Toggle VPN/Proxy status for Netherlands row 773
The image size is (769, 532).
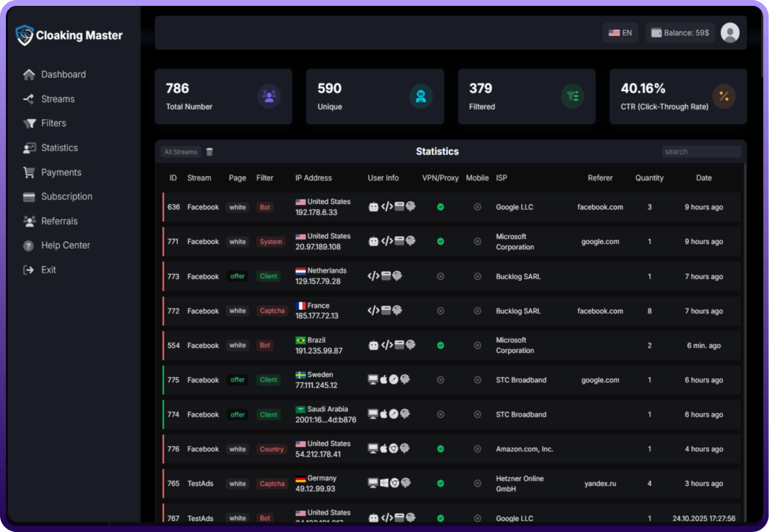tap(440, 276)
